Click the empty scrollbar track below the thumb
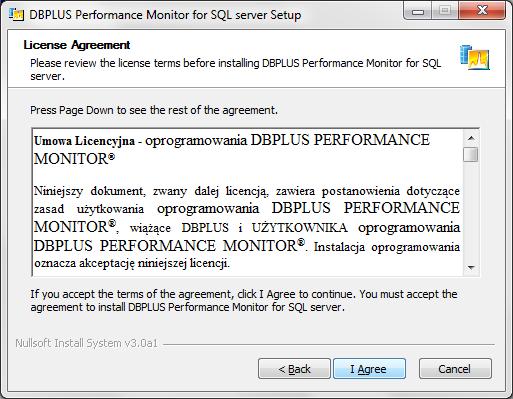This screenshot has height=399, width=513. (471, 211)
